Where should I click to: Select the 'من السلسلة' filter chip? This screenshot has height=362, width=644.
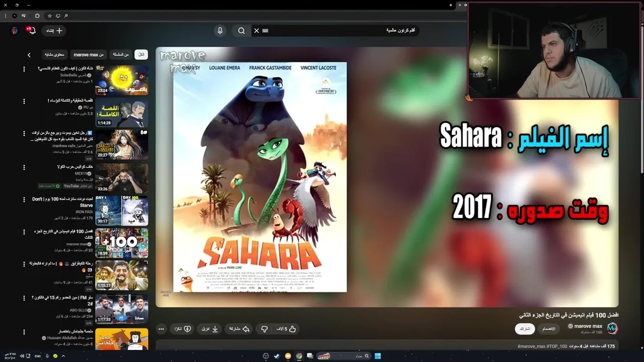click(121, 54)
